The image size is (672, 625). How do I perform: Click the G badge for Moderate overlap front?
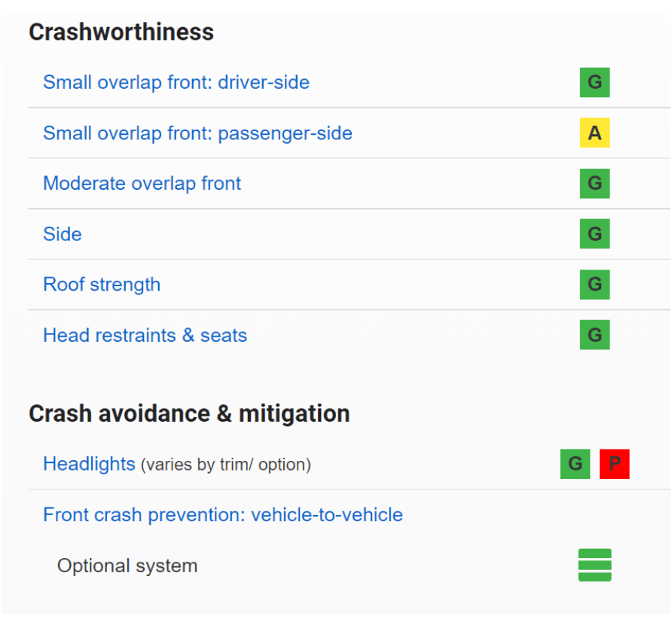tap(594, 184)
